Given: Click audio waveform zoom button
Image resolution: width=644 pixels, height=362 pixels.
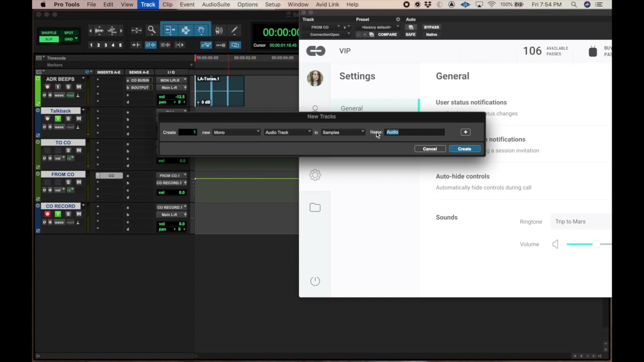Looking at the screenshot, I should 99,31.
